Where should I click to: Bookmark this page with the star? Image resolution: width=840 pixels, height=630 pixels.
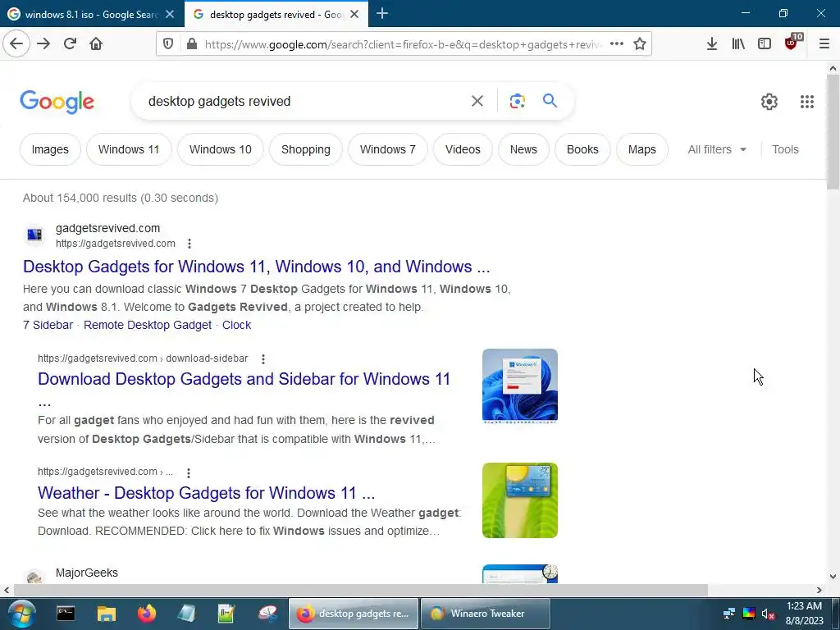point(640,44)
